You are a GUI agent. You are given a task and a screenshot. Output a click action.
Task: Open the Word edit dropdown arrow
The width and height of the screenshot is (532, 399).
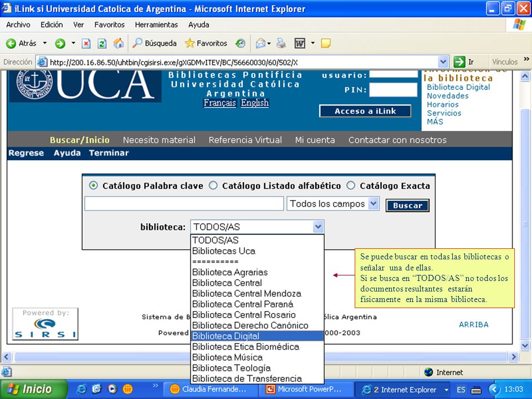313,43
